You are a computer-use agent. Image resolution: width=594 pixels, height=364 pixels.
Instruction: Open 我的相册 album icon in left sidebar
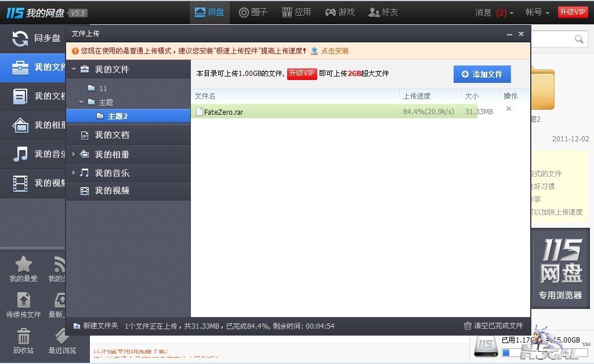coord(20,125)
